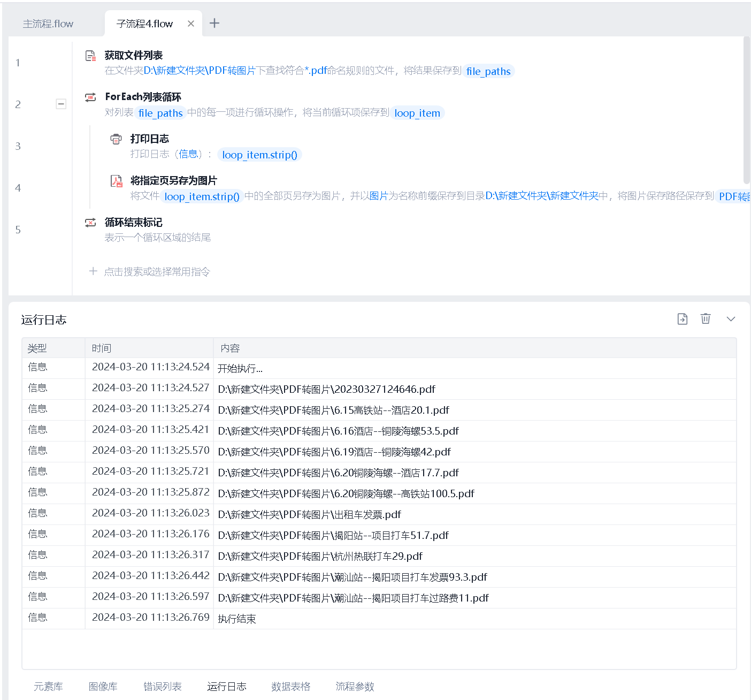Open the 错误列表 tab
Image resolution: width=751 pixels, height=700 pixels.
pos(162,686)
